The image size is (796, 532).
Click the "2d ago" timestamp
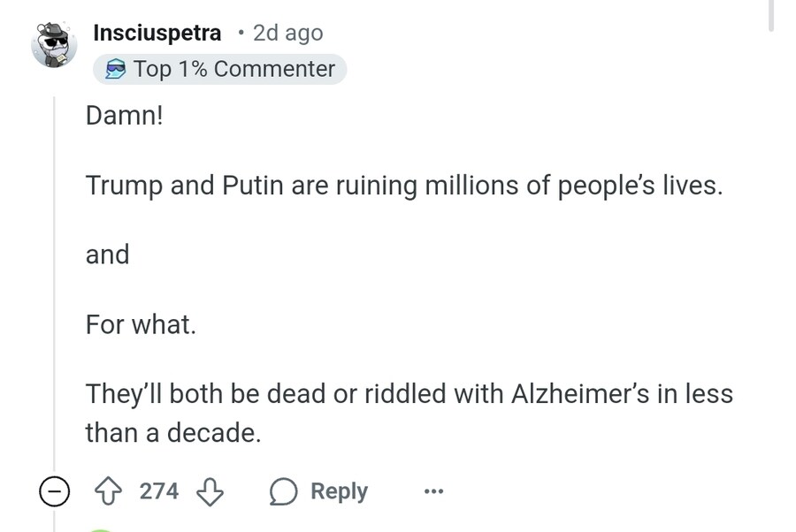pos(287,33)
